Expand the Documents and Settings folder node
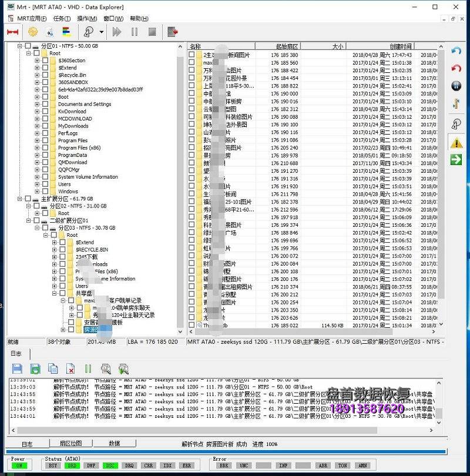Screen dimensions: 470x476 tap(37, 104)
